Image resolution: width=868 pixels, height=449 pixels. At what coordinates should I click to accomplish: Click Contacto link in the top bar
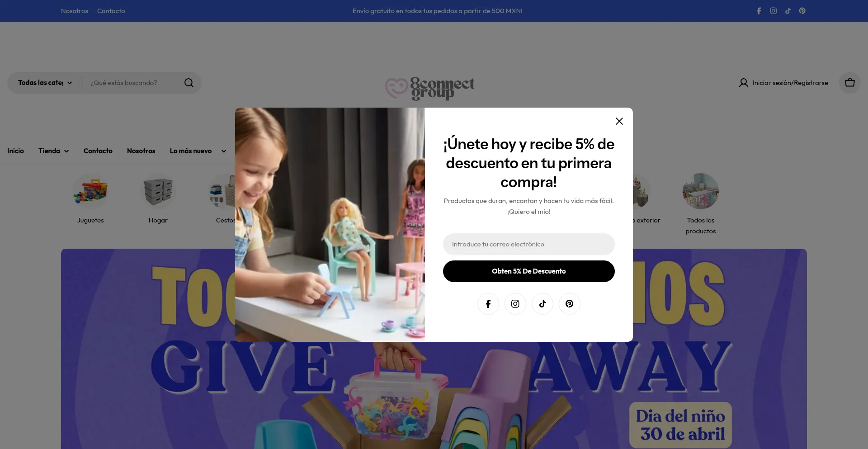pyautogui.click(x=111, y=11)
